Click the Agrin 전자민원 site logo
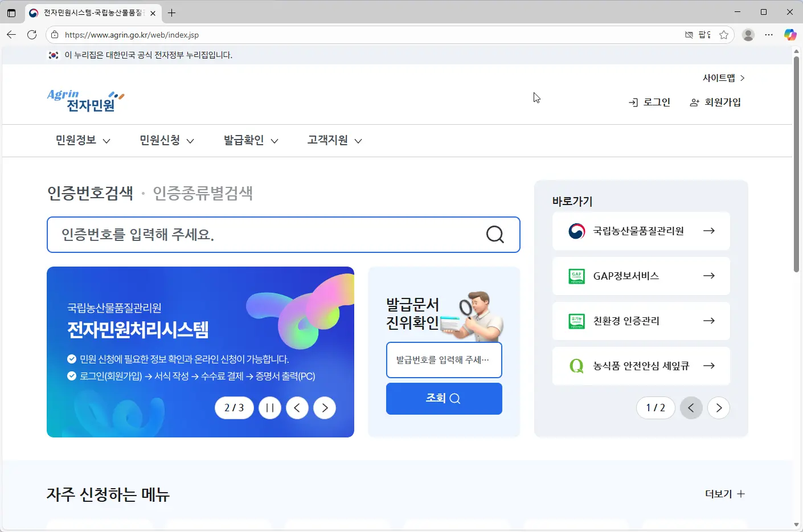Screen dimensions: 803x532 85,100
